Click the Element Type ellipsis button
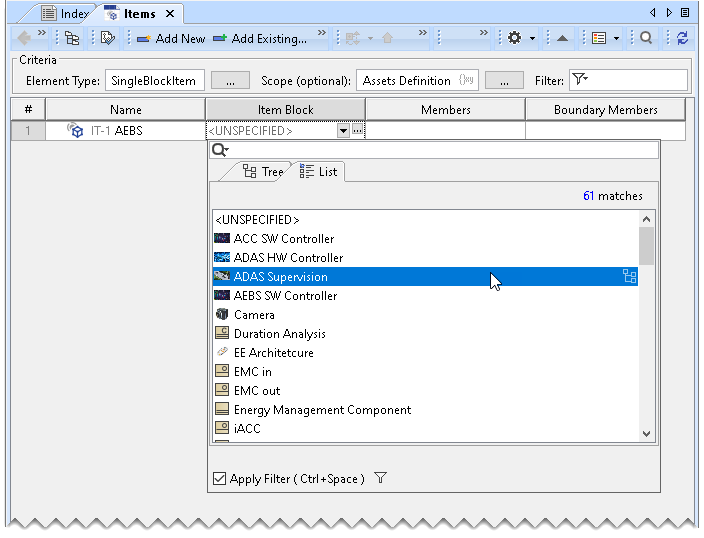 tap(230, 81)
